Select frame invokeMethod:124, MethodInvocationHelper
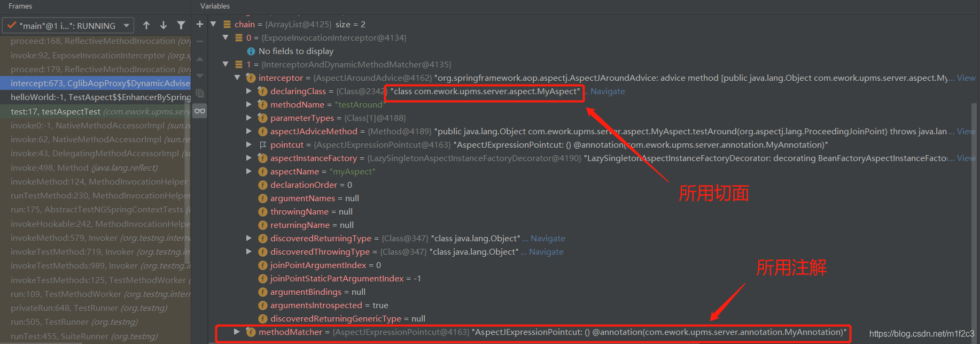The width and height of the screenshot is (980, 344). click(x=95, y=181)
